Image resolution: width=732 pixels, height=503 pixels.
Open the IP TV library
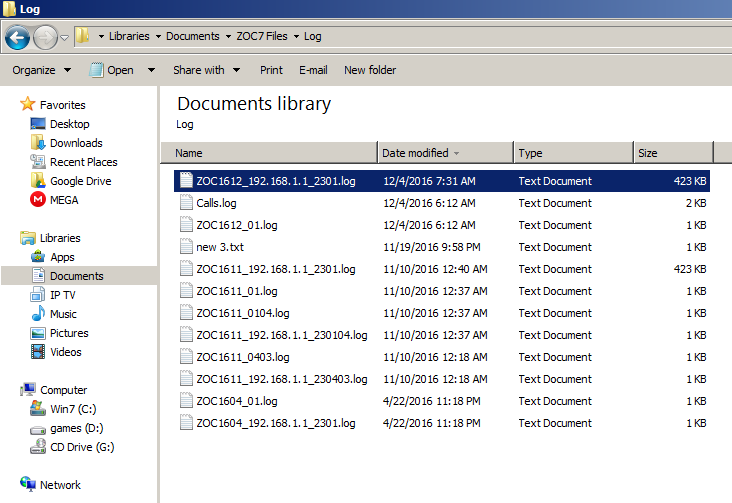52,295
